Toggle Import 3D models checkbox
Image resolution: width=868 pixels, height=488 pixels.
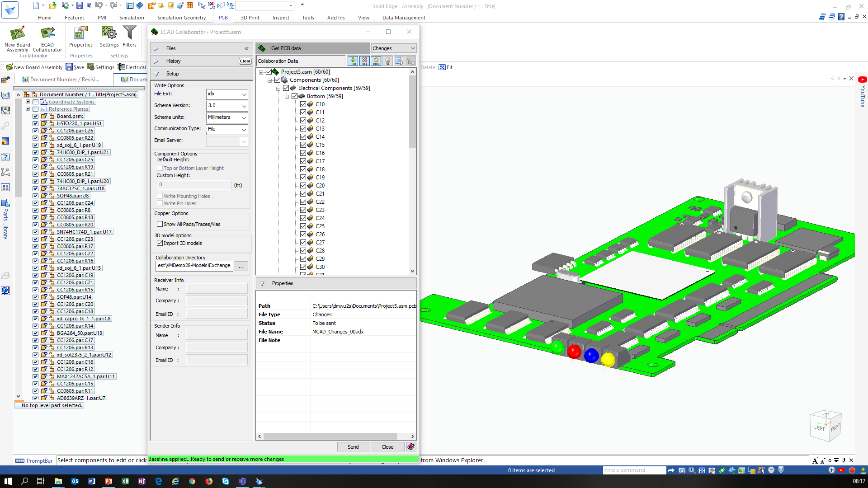(x=160, y=243)
